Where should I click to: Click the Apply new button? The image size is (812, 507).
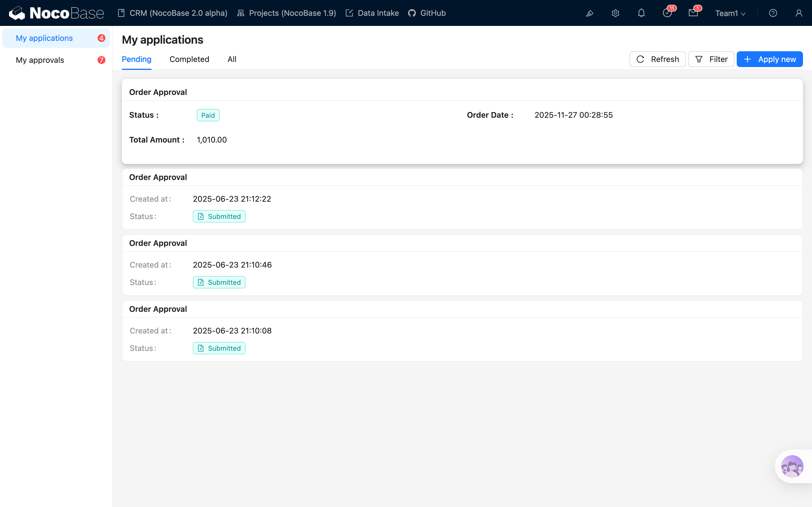click(x=769, y=59)
